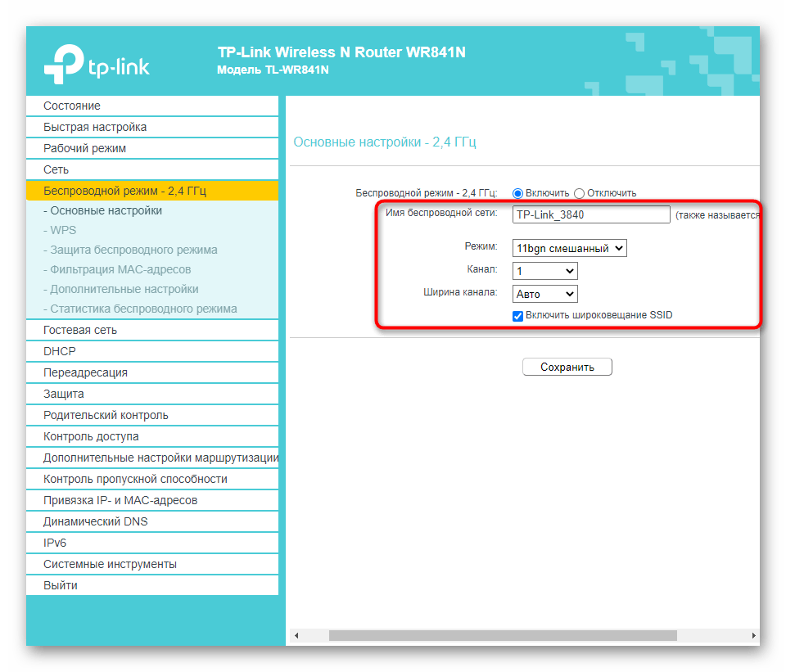Select Фильтрация MAC-адресов submenu
Screen dimensions: 786x672
click(x=120, y=270)
